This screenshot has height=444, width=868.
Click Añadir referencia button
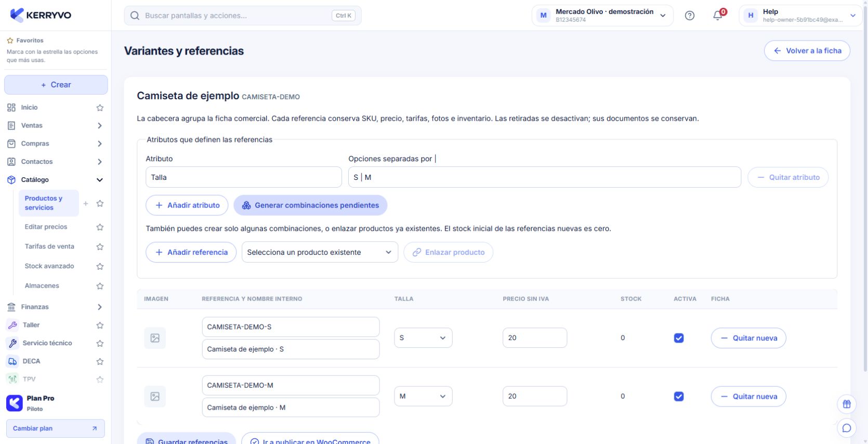click(x=191, y=252)
